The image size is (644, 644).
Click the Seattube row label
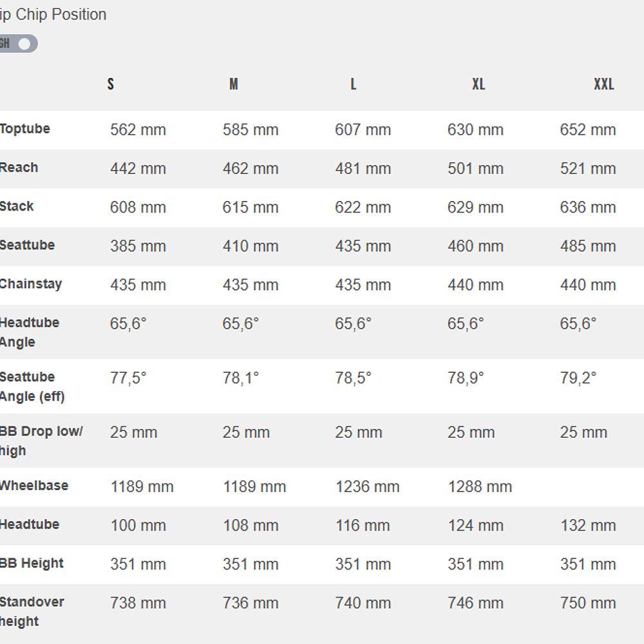click(28, 245)
